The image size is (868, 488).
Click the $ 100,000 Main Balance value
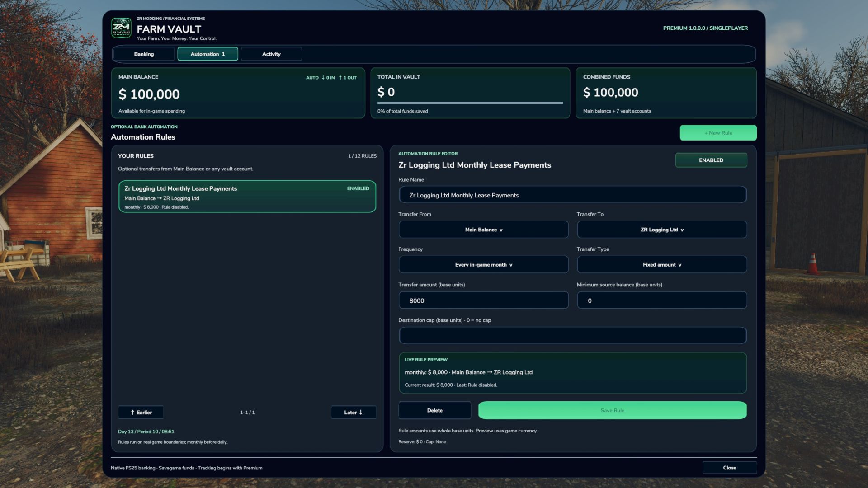coord(149,94)
